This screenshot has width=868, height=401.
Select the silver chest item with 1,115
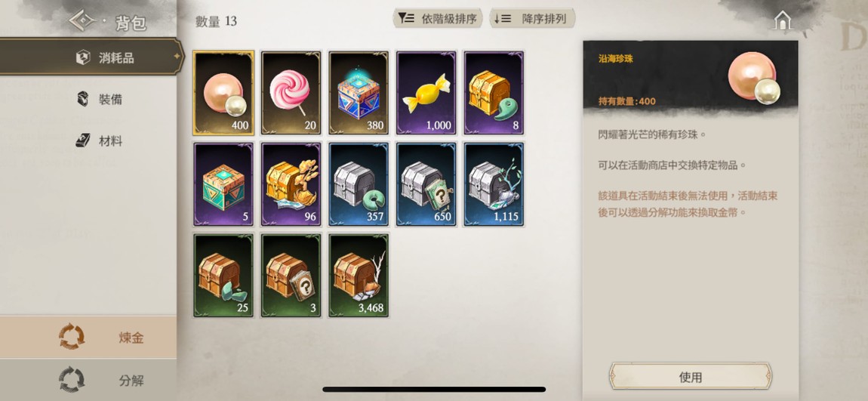coord(494,184)
